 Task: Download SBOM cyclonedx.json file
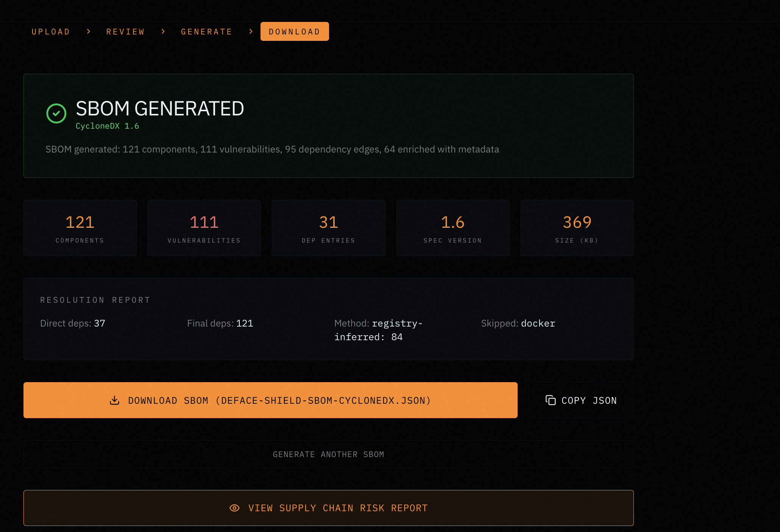[270, 400]
